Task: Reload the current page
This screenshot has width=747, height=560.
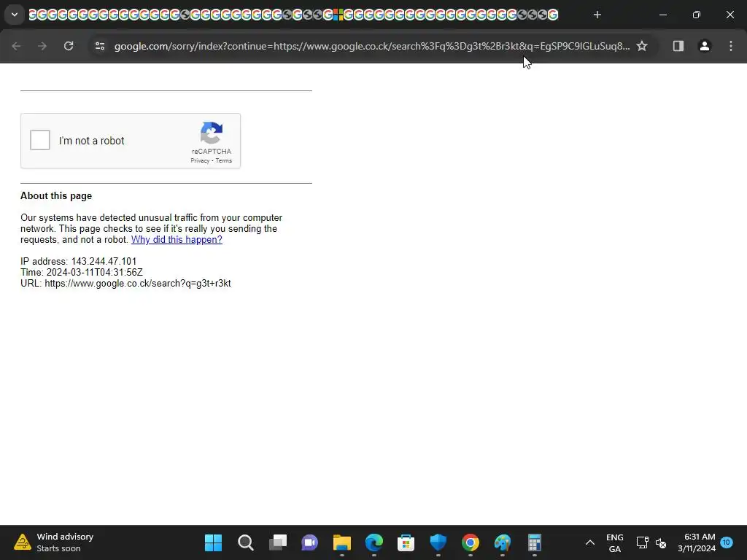Action: (x=69, y=46)
